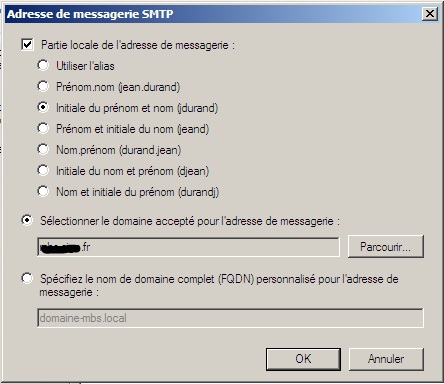Enable the Sélectionner le domaine accepté radio button
The image size is (444, 384).
[x=27, y=220]
